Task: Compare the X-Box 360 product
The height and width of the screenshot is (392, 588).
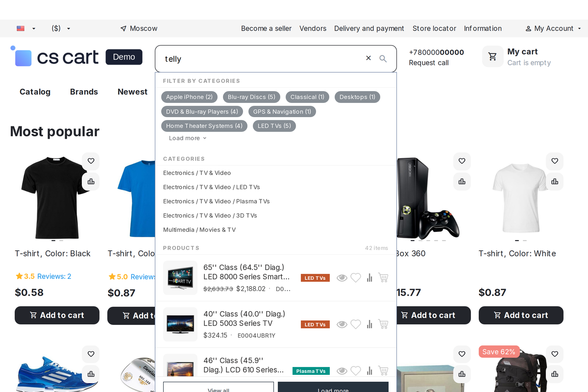Action: 462,181
